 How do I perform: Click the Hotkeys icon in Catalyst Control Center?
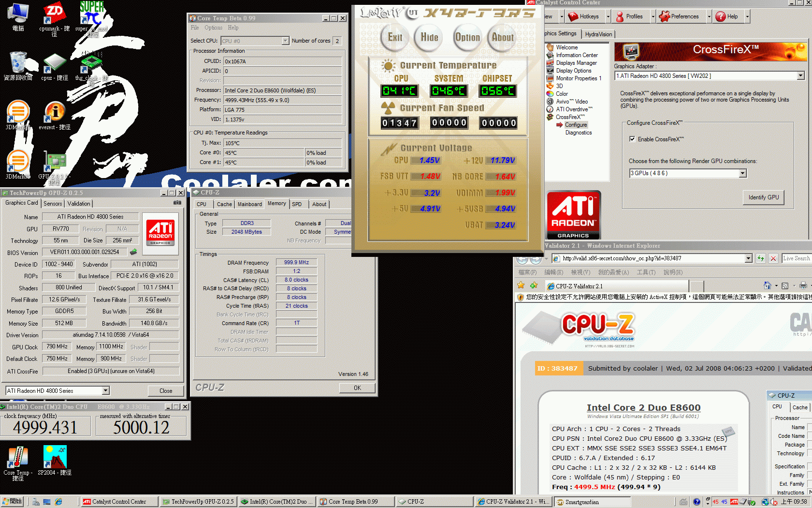[x=573, y=16]
